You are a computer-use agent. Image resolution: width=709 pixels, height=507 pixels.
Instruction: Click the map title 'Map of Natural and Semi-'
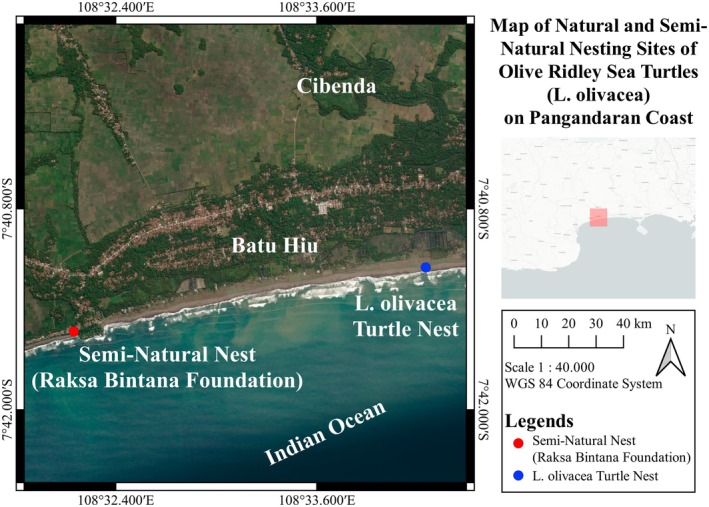pyautogui.click(x=599, y=26)
